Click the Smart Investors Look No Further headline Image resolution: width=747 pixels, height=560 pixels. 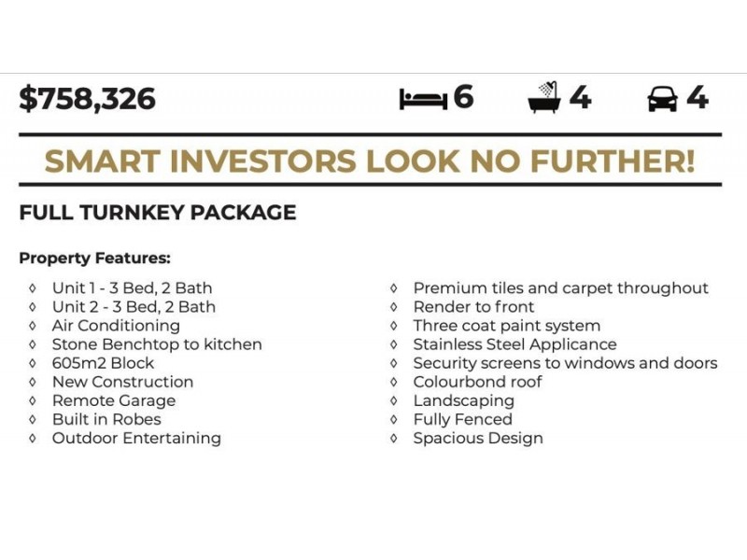[x=370, y=161]
